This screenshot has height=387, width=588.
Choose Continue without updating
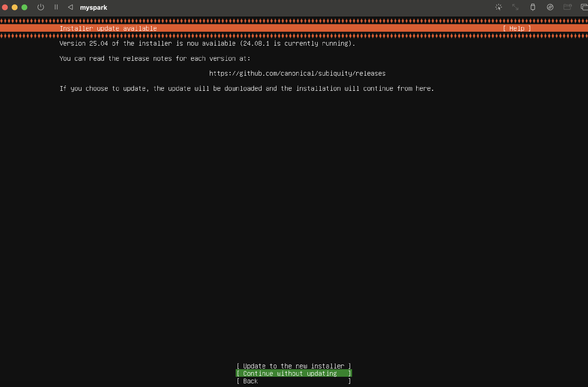click(x=294, y=373)
